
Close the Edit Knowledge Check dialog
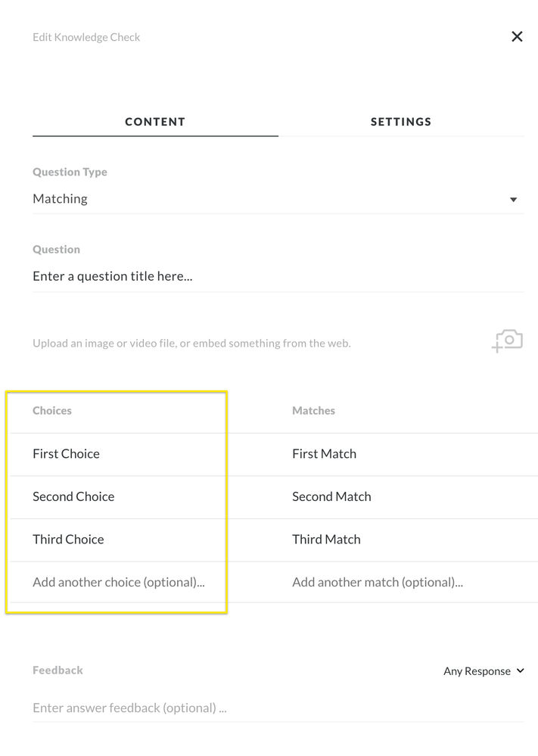517,36
